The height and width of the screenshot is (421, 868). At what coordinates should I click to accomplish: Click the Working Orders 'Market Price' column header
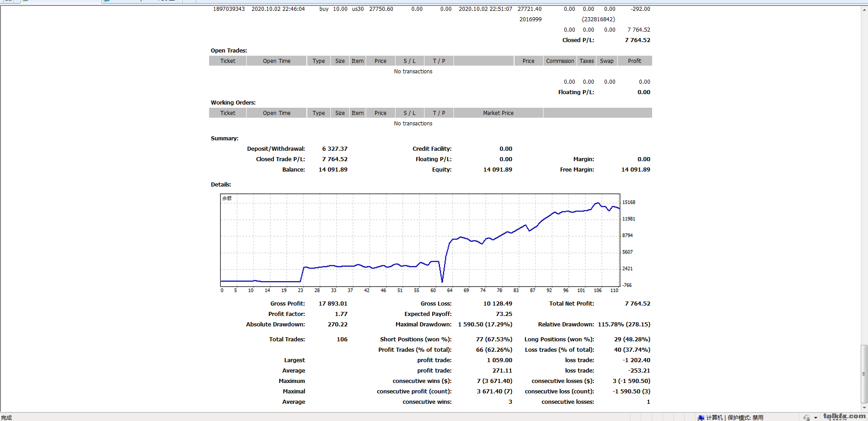[498, 113]
